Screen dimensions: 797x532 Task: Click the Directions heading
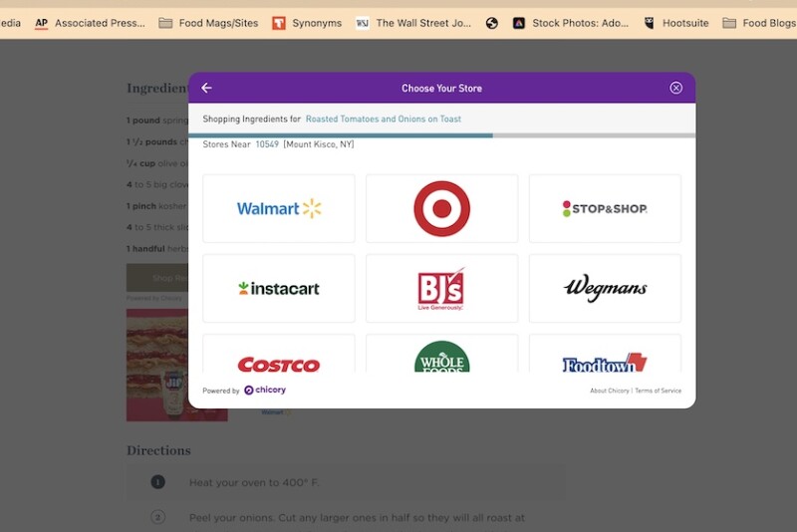point(158,450)
